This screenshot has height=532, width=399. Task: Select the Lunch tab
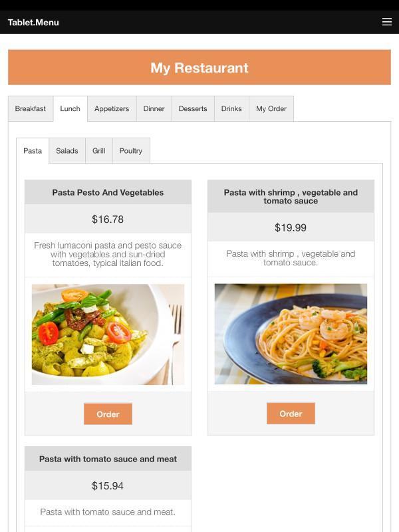coord(69,108)
